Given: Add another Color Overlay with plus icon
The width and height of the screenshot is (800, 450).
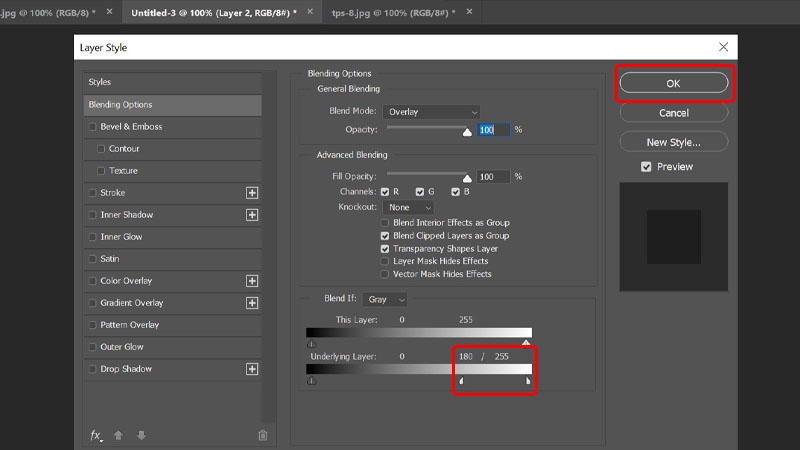Looking at the screenshot, I should point(252,281).
